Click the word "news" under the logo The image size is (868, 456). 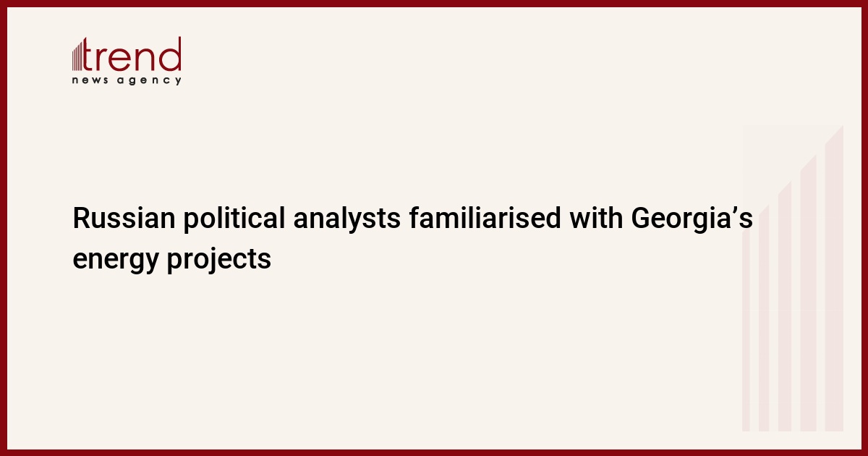coord(91,80)
